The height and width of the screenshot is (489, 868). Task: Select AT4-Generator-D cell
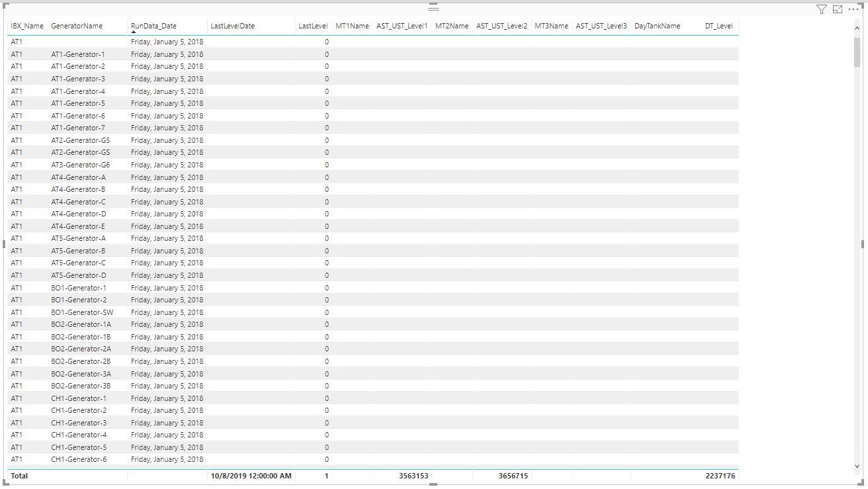pyautogui.click(x=79, y=214)
